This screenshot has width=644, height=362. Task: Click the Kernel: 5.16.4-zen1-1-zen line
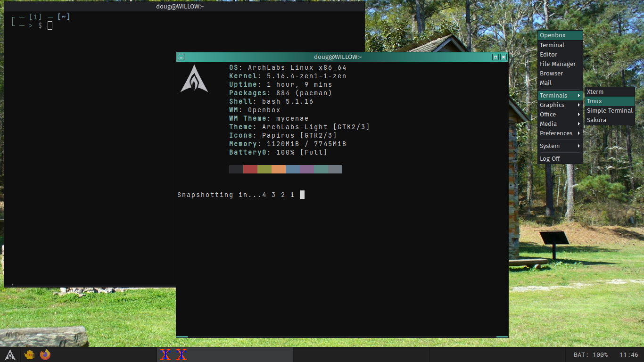288,76
